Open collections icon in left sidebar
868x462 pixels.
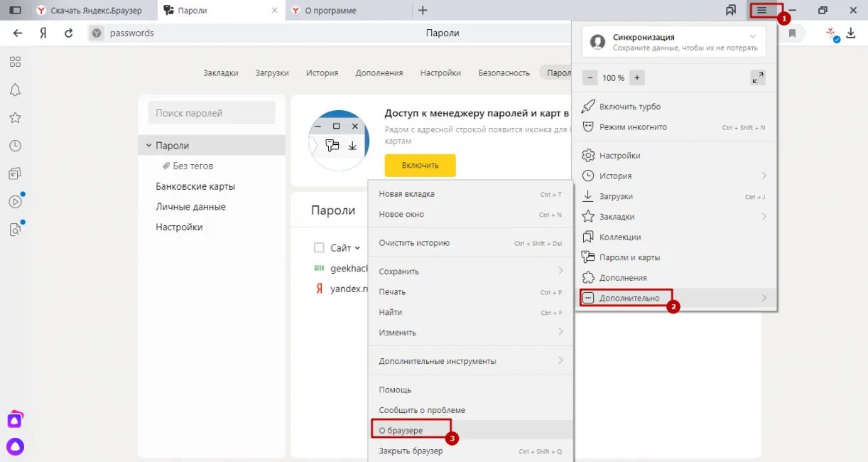point(15,173)
